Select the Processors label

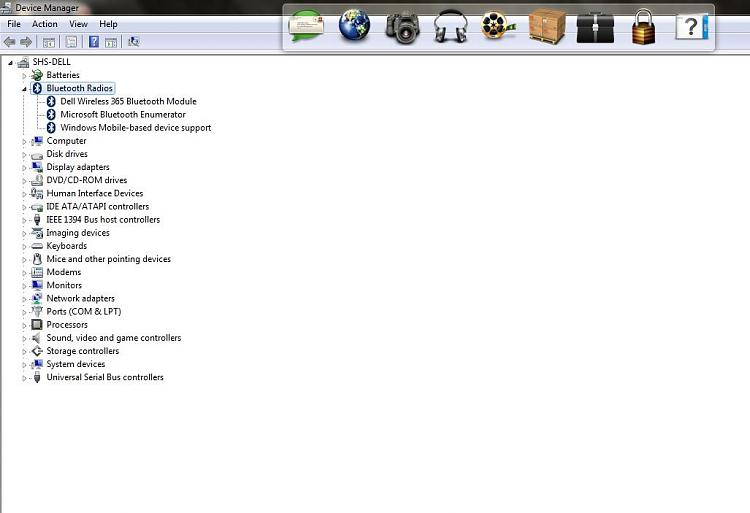click(67, 325)
